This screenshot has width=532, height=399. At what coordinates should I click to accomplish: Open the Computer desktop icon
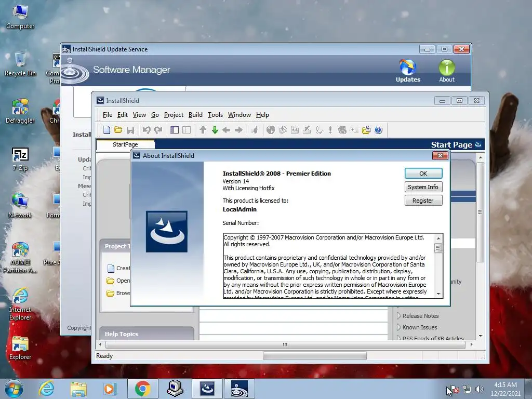[x=20, y=17]
